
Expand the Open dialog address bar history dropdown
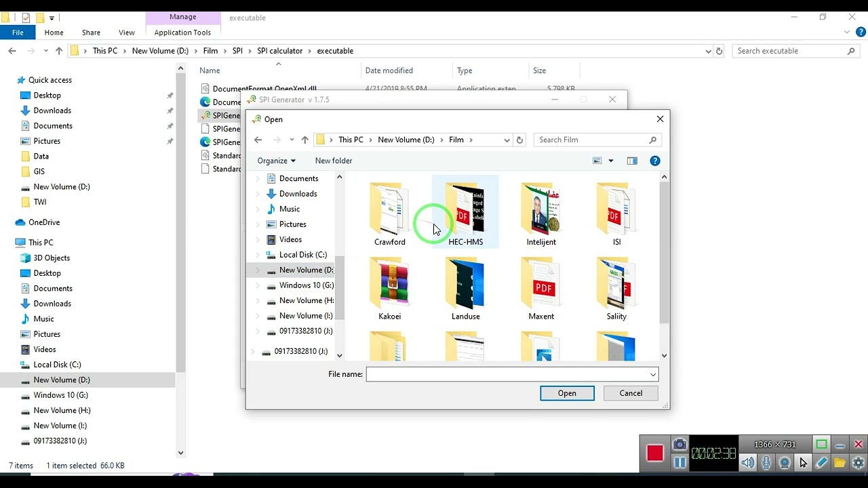(x=507, y=140)
